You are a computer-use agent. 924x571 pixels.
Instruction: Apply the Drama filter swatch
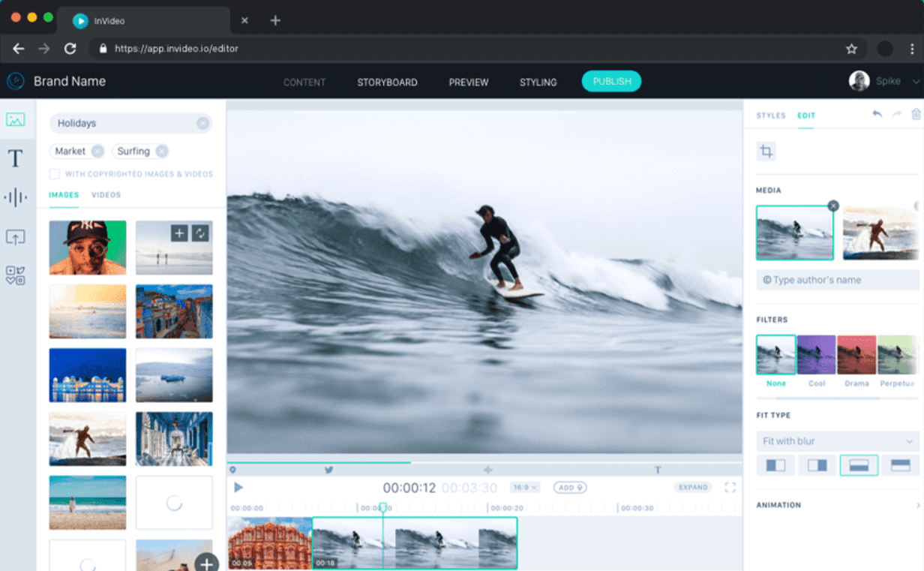(x=856, y=355)
